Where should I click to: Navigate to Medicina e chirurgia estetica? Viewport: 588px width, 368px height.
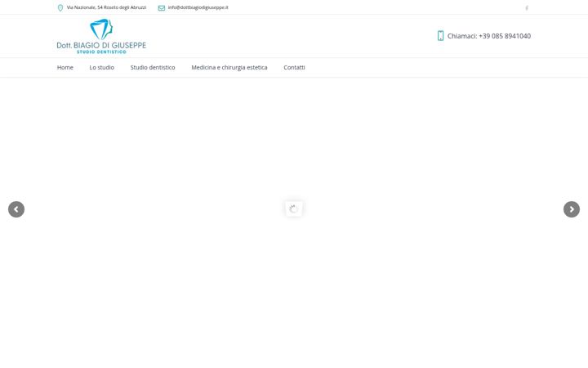[229, 68]
